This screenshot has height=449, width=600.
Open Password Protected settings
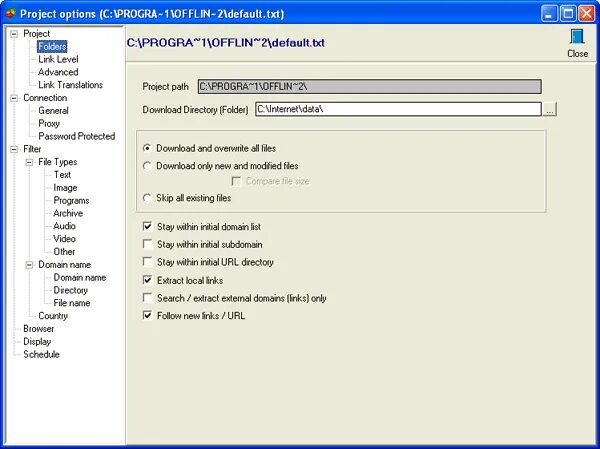[x=77, y=136]
